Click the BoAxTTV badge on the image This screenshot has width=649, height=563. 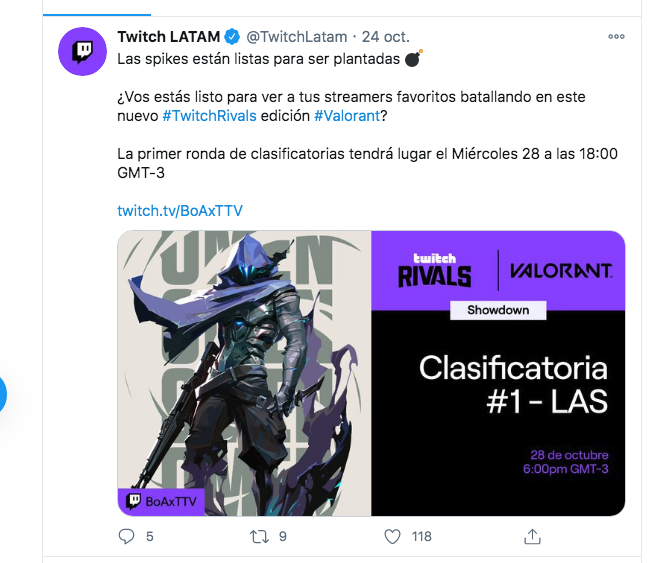coord(161,502)
